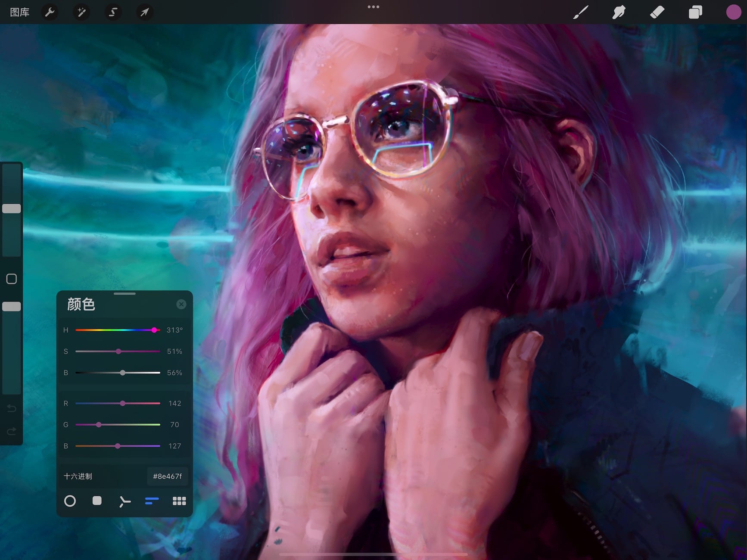Close the color (颜色) panel
The image size is (747, 560).
click(181, 304)
